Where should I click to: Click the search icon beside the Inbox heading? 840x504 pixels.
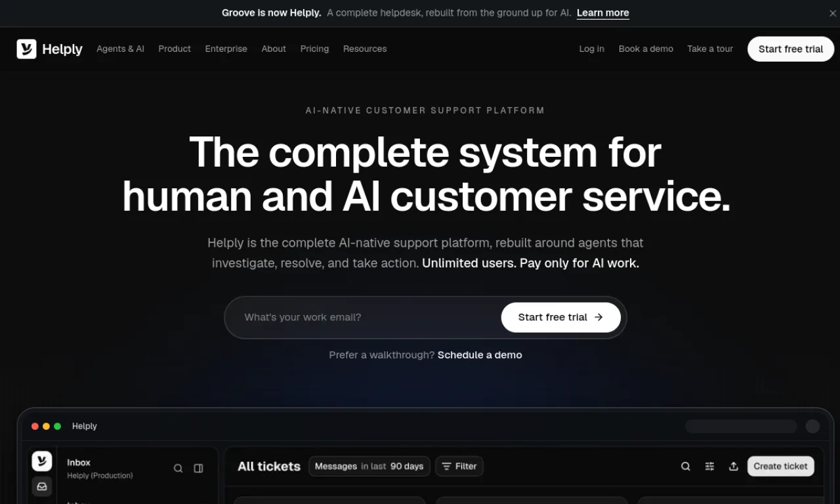pyautogui.click(x=178, y=469)
